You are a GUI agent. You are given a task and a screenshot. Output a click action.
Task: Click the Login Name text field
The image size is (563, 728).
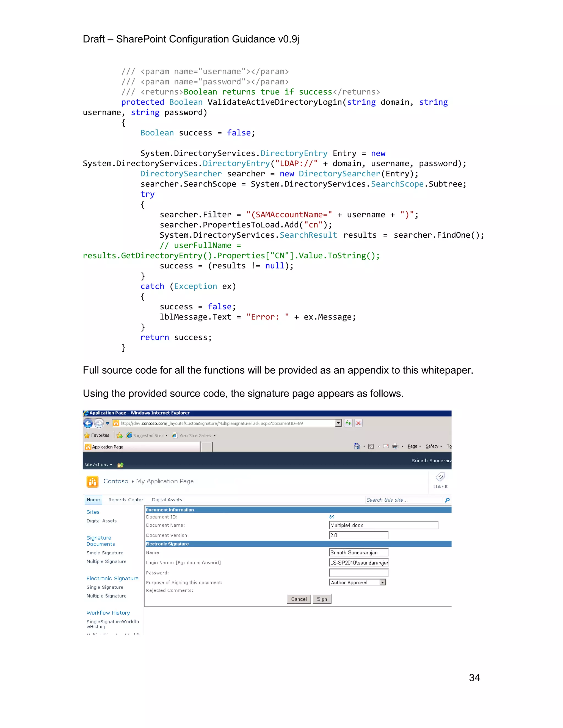coord(358,563)
